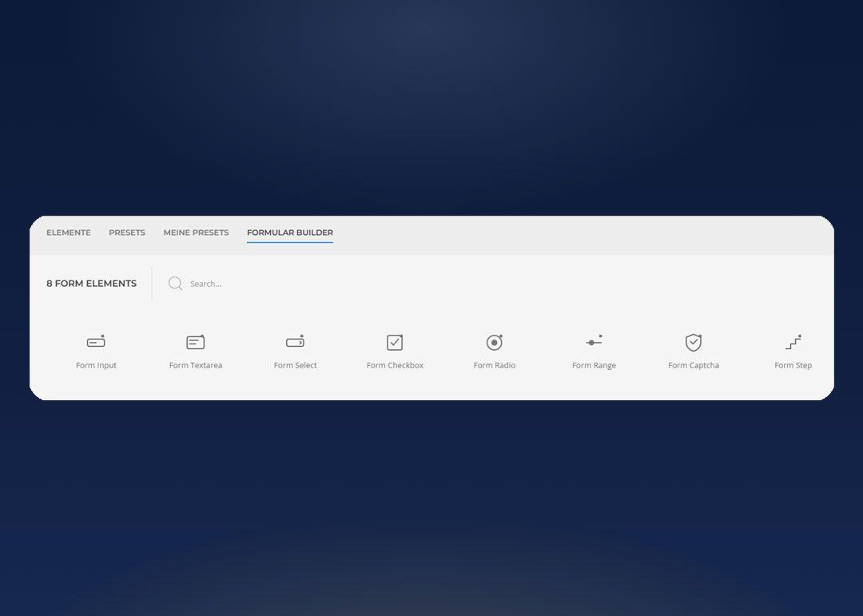Click the "Form Captcha" label
The image size is (863, 616).
pyautogui.click(x=694, y=366)
